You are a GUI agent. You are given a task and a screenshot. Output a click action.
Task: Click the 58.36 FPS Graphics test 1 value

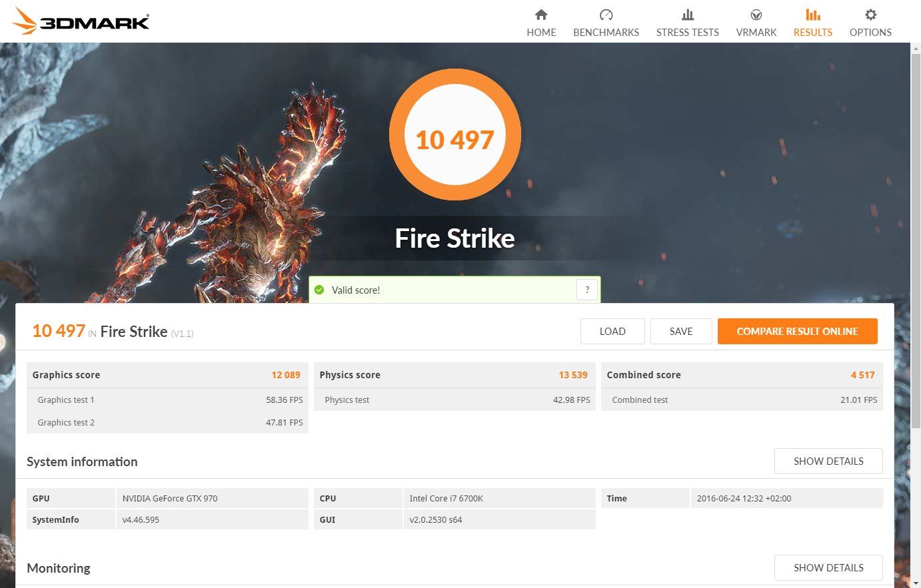tap(285, 400)
